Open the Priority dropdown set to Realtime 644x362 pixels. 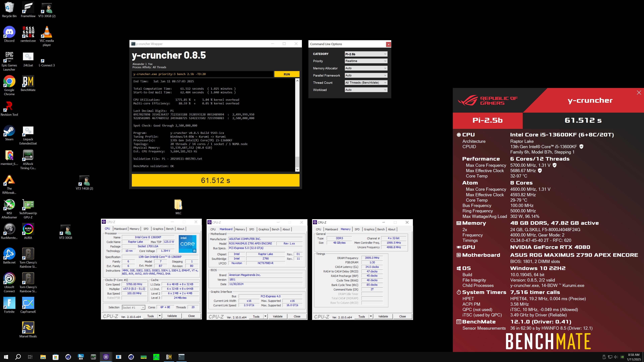pos(366,61)
